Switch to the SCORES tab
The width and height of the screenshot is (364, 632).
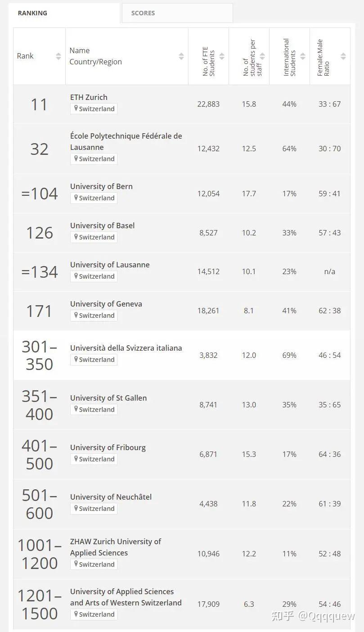coord(143,13)
